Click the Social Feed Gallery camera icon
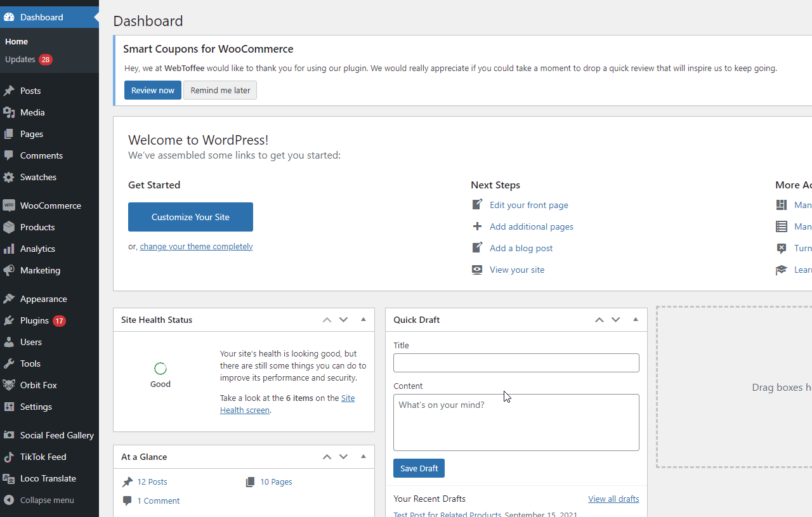Image resolution: width=812 pixels, height=517 pixels. pyautogui.click(x=9, y=435)
